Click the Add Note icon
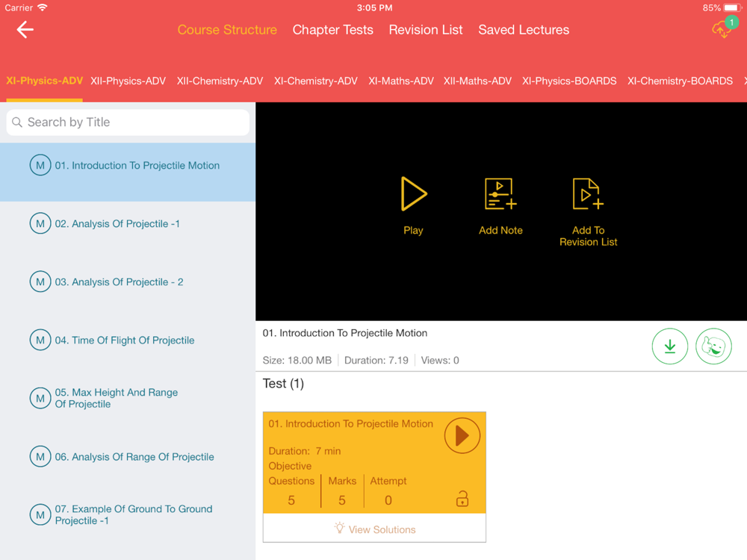The width and height of the screenshot is (747, 560). click(x=500, y=196)
